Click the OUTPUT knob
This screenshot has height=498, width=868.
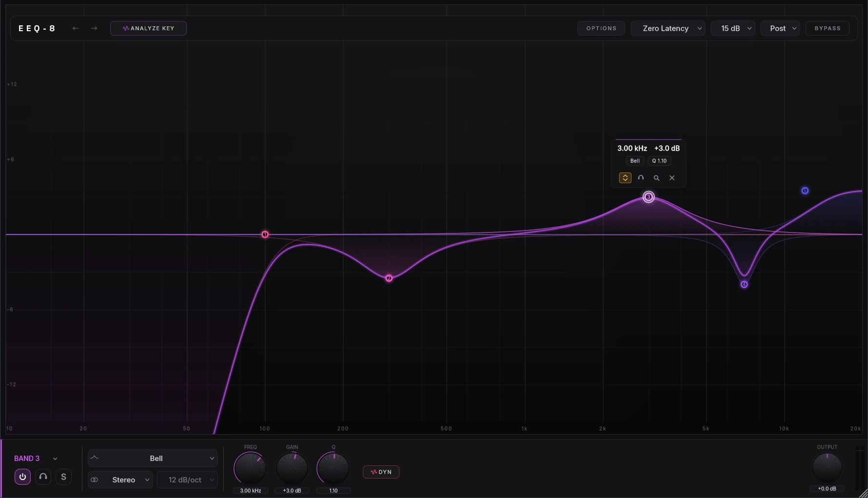pos(827,467)
